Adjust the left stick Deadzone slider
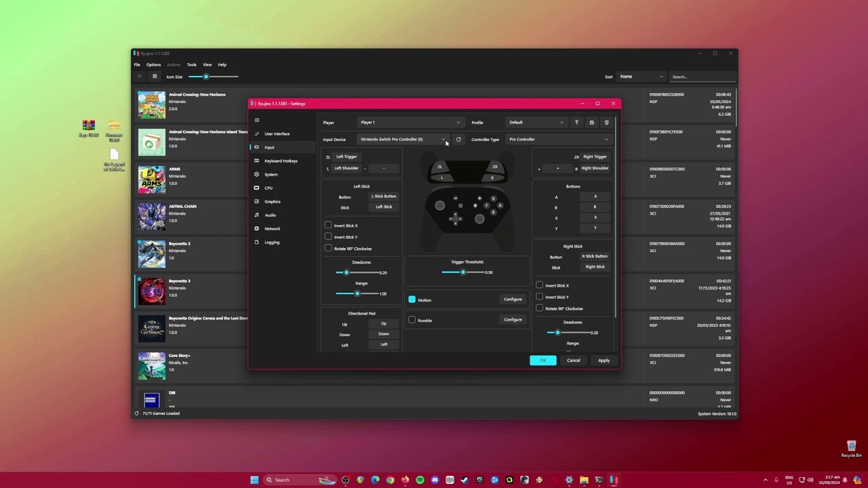The image size is (868, 488). coord(356,272)
